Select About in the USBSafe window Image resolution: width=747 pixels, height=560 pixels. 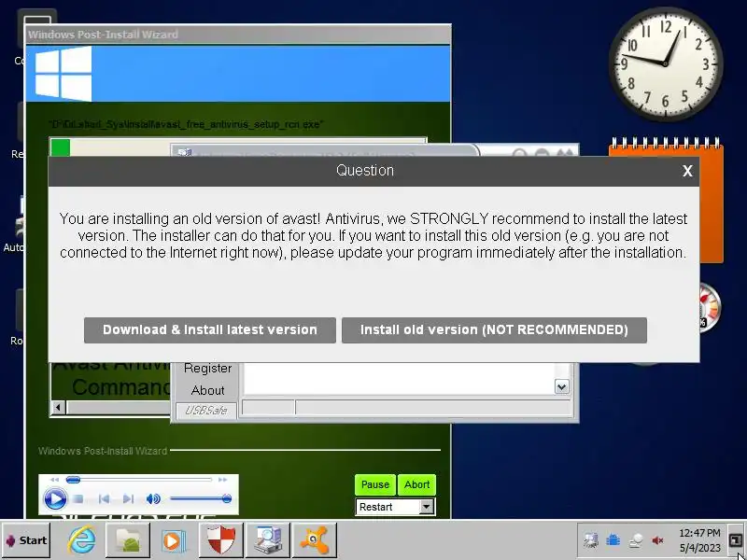coord(207,390)
